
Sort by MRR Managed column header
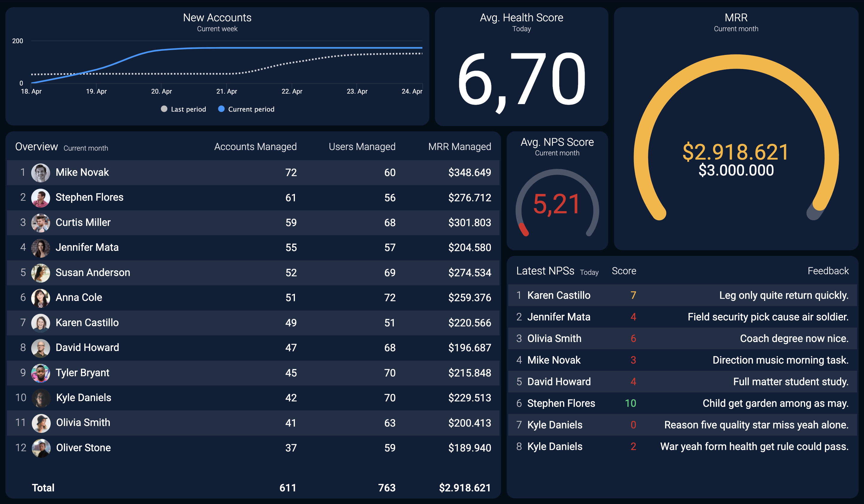[459, 147]
